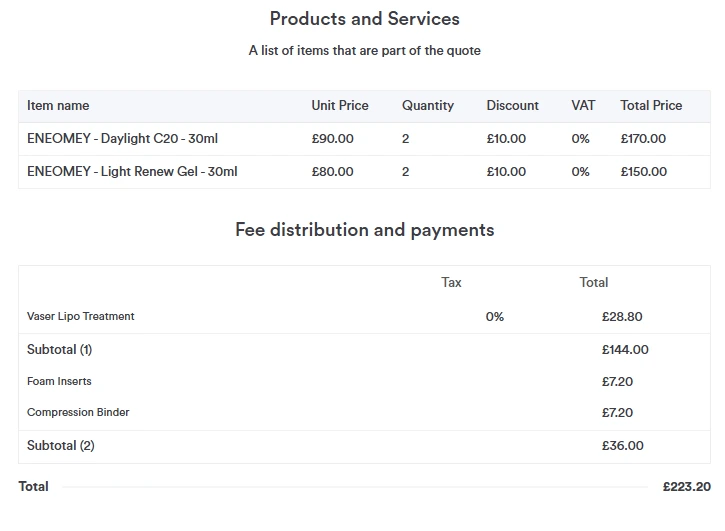The image size is (725, 531).
Task: Click the £170.00 total price cell
Action: 643,139
